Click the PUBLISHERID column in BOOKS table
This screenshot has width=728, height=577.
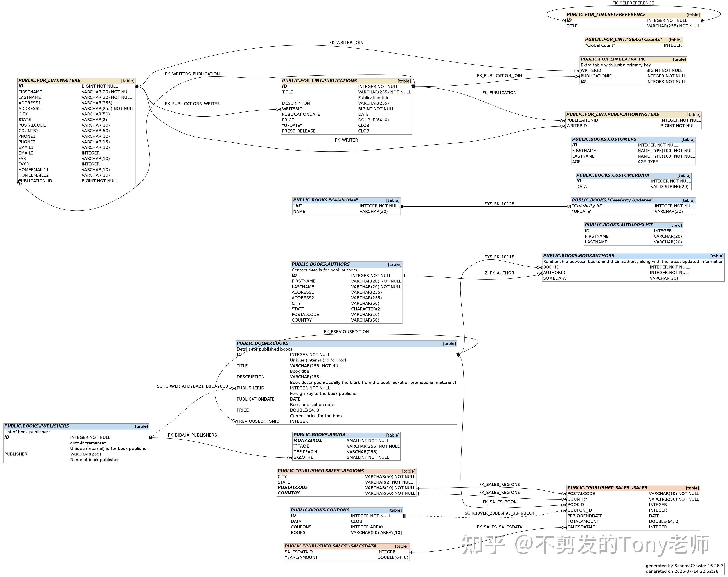click(250, 388)
